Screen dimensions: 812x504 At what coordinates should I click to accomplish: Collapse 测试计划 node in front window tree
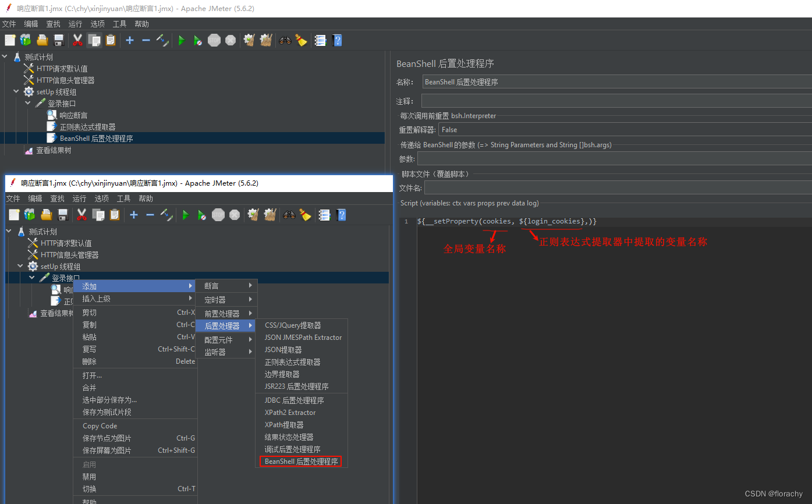(9, 231)
